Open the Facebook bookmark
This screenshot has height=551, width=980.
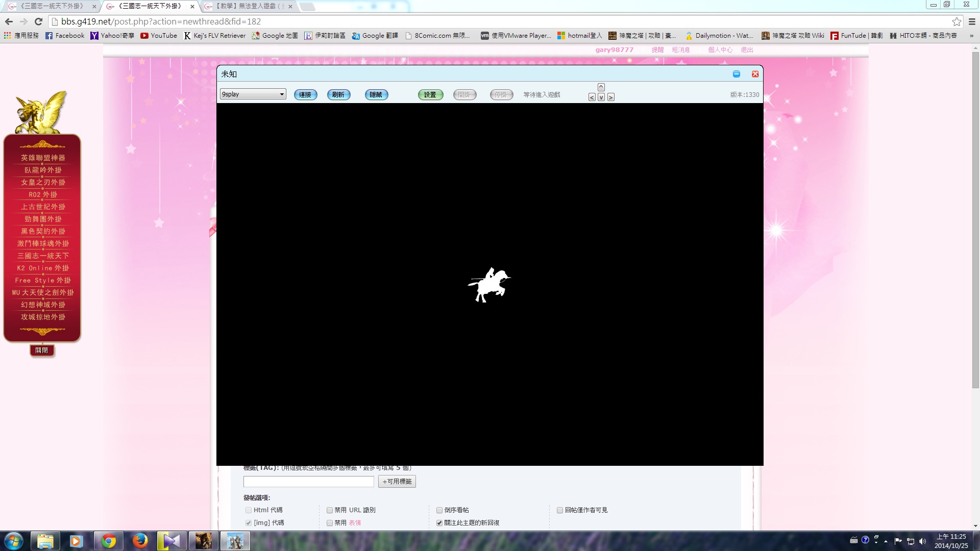pyautogui.click(x=65, y=36)
